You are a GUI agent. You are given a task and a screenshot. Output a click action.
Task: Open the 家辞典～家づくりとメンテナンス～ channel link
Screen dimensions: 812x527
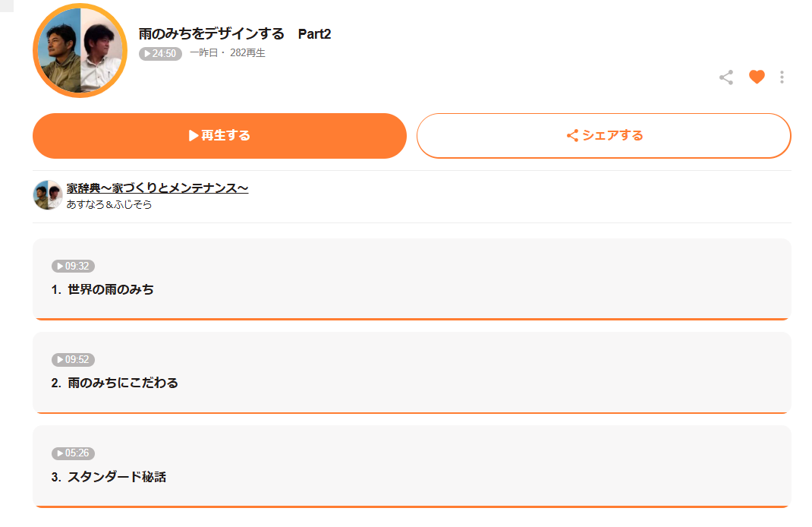coord(157,188)
